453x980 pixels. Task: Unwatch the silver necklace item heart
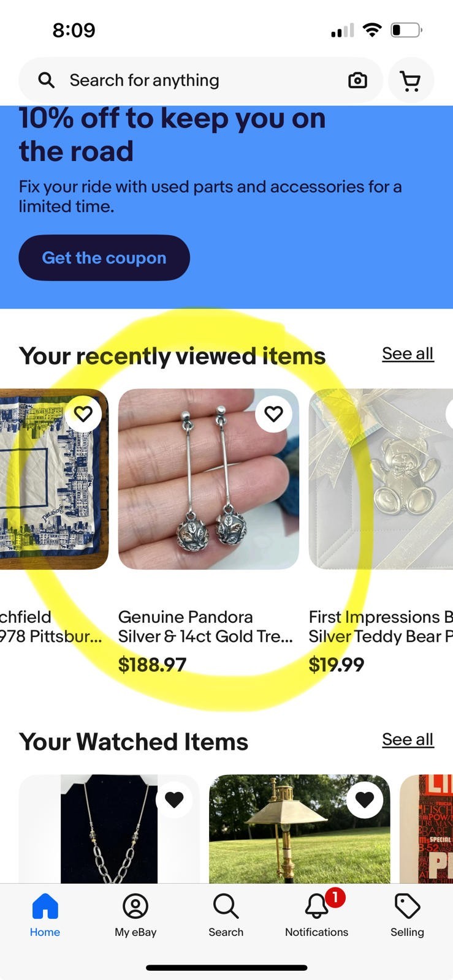pyautogui.click(x=174, y=799)
